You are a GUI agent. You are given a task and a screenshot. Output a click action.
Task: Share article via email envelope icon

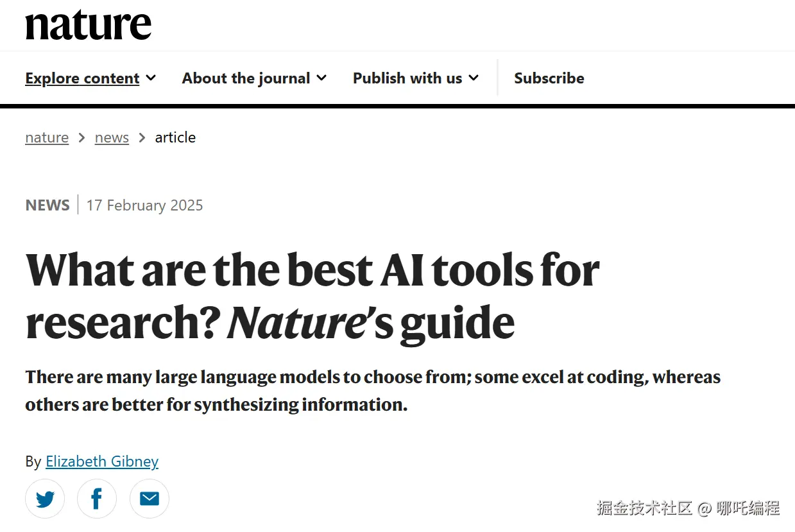(x=150, y=499)
